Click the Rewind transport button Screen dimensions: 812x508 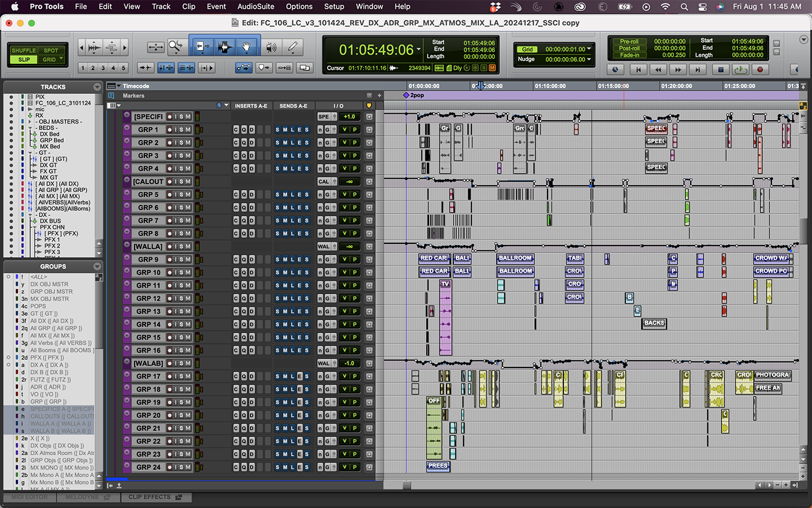(x=658, y=70)
